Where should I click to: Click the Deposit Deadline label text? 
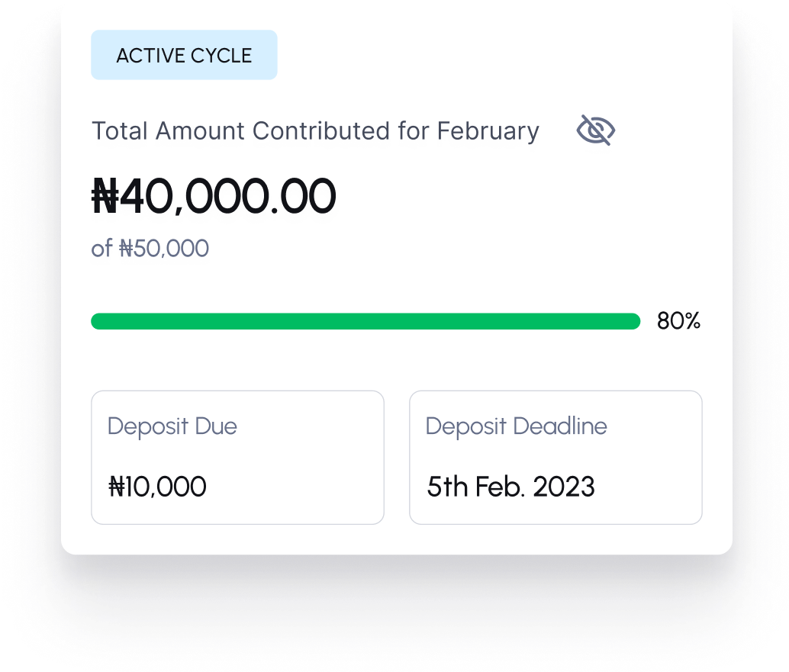[516, 426]
